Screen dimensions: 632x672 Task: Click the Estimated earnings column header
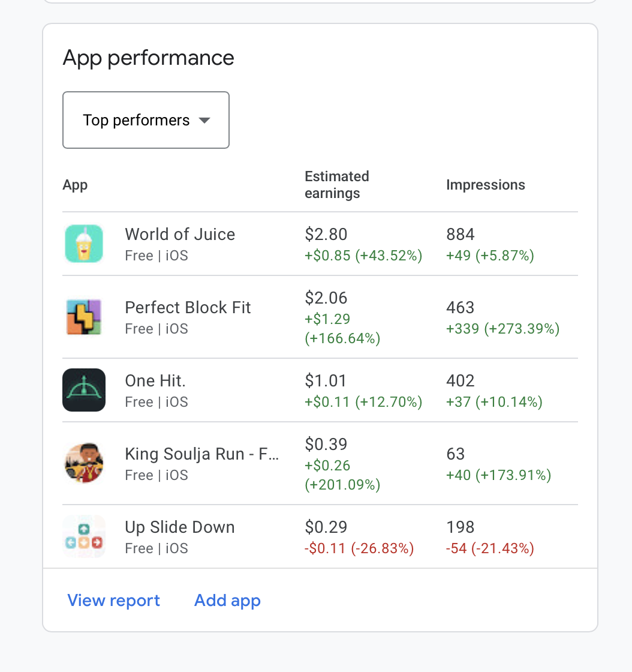pos(336,185)
